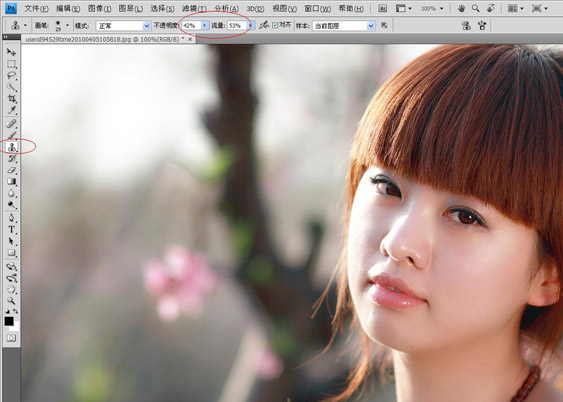Select the Zoom tool in toolbox
This screenshot has width=563, height=402.
click(11, 300)
